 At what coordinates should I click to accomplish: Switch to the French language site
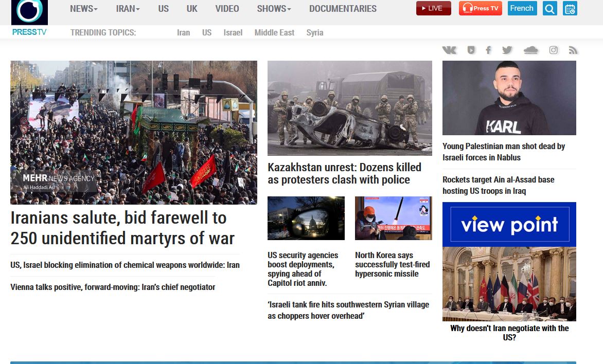pos(522,8)
